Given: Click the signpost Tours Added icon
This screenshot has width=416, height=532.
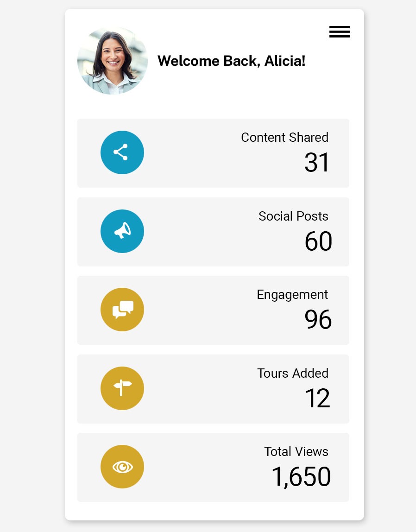Looking at the screenshot, I should coord(122,388).
